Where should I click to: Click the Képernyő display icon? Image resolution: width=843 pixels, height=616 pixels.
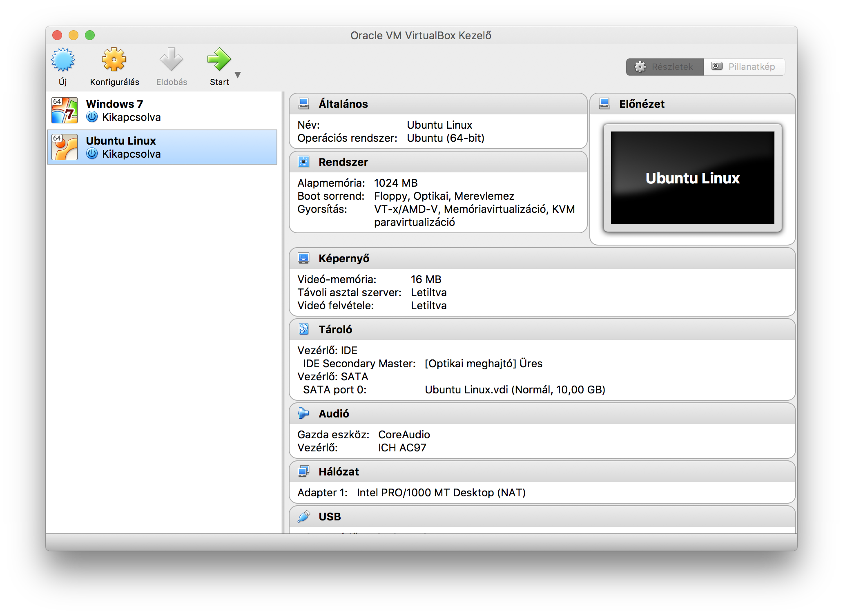click(303, 258)
